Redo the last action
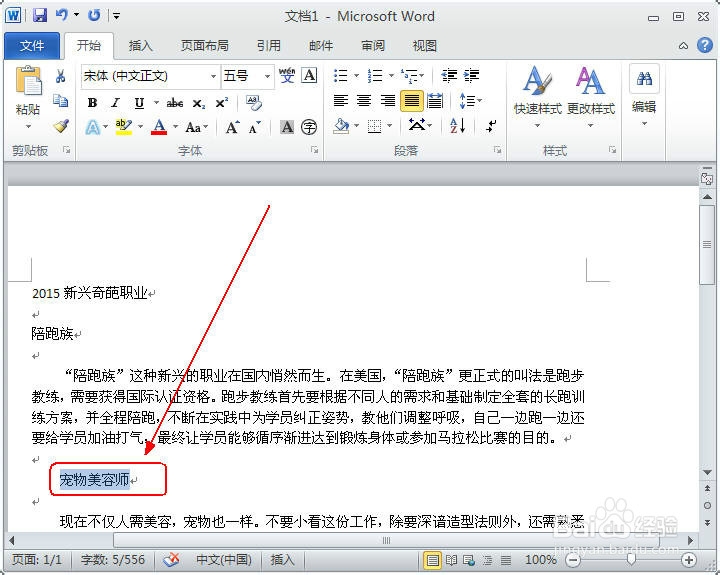Image resolution: width=720 pixels, height=575 pixels. [x=94, y=16]
